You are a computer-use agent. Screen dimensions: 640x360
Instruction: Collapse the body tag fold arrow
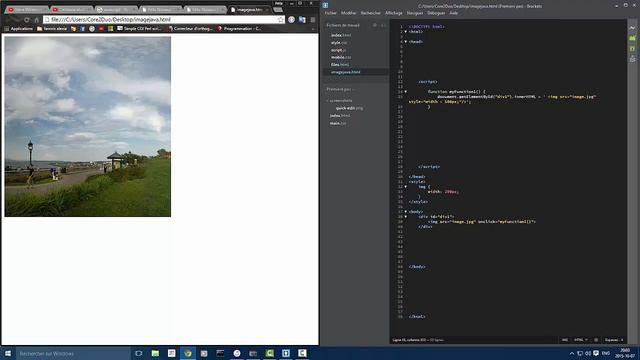pos(405,212)
